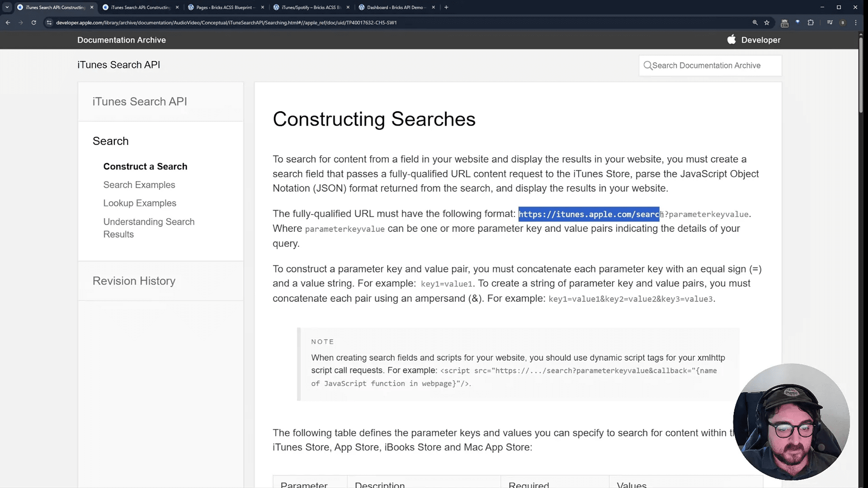Open the blue diamond extension icon
The width and height of the screenshot is (868, 488).
point(798,22)
